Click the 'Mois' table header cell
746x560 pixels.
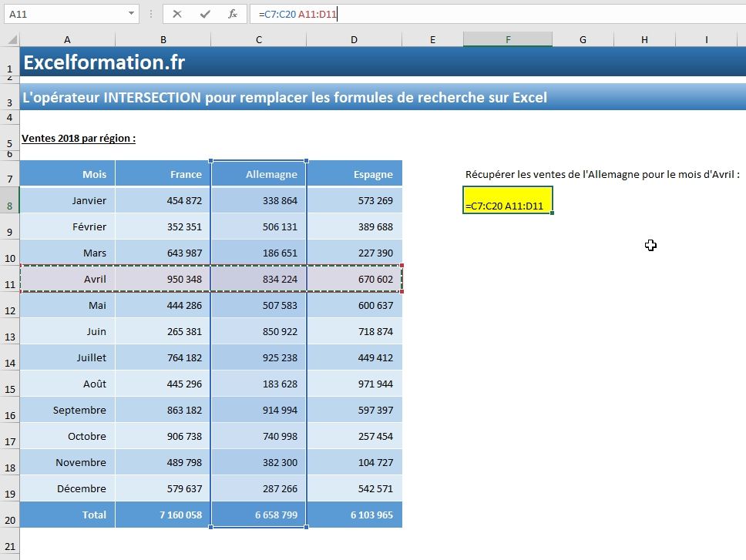click(67, 174)
